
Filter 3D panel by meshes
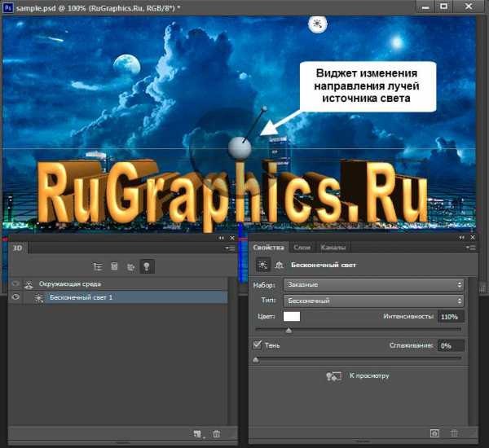tap(114, 266)
